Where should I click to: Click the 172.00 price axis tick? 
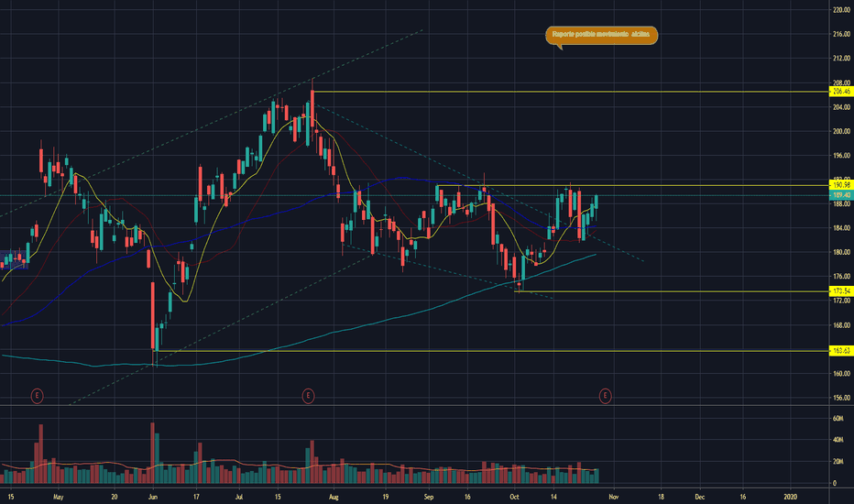[841, 301]
